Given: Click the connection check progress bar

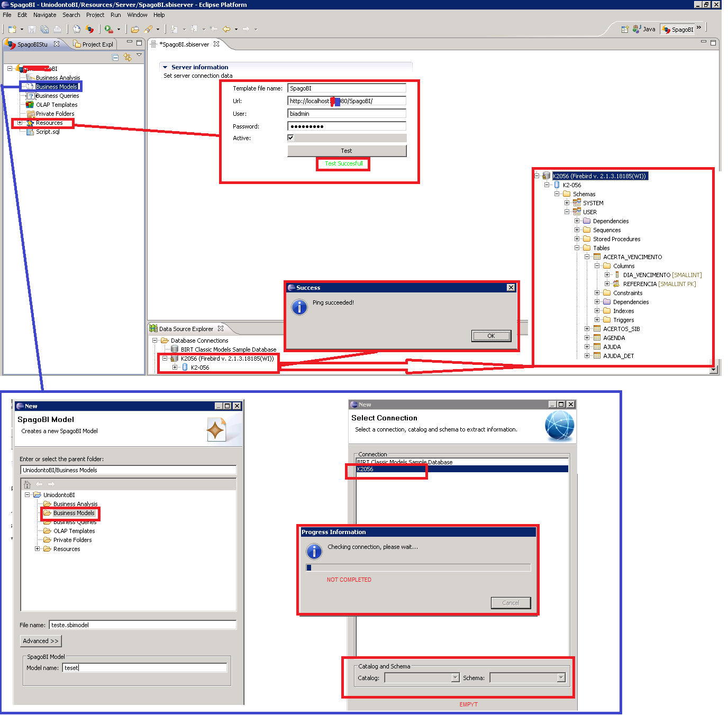Looking at the screenshot, I should 418,567.
